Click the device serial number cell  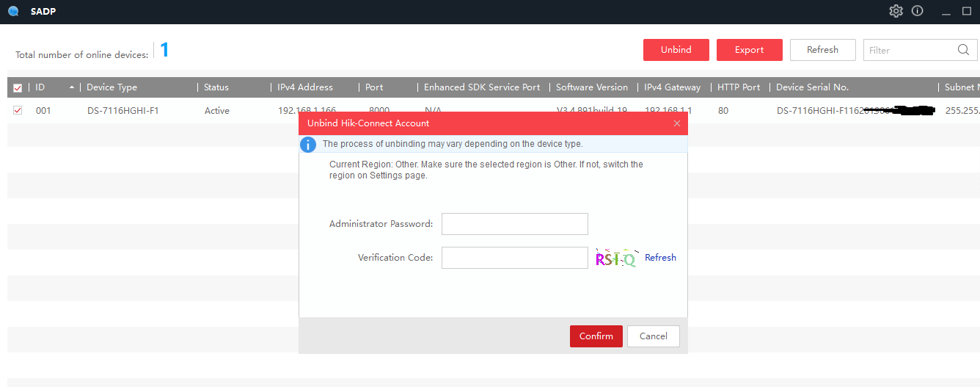(855, 111)
